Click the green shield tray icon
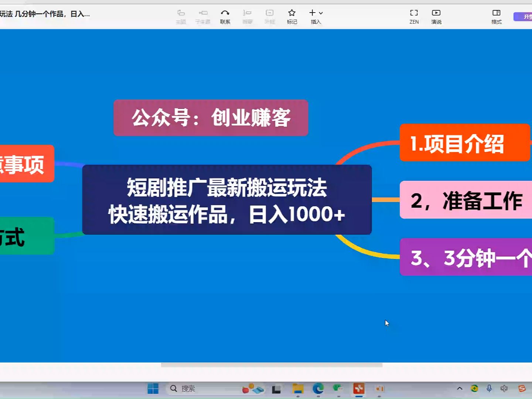Screen dimensions: 532x399 pyautogui.click(x=474, y=388)
